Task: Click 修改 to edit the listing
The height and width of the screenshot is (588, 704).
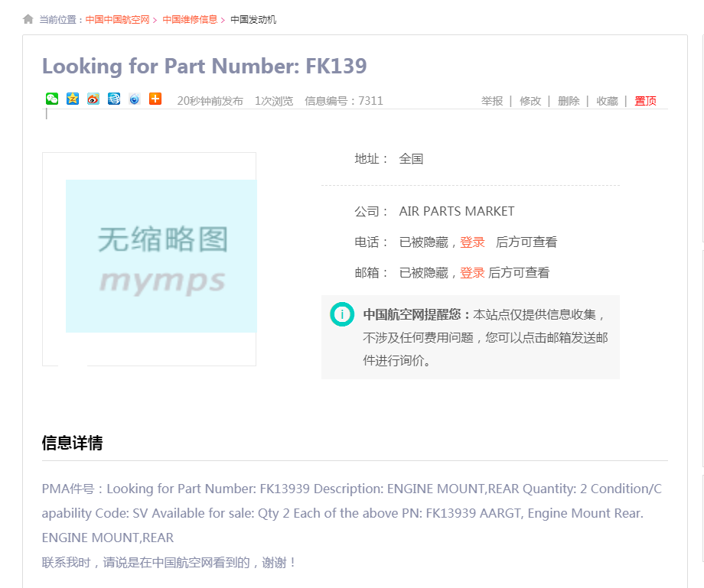Action: pyautogui.click(x=530, y=101)
